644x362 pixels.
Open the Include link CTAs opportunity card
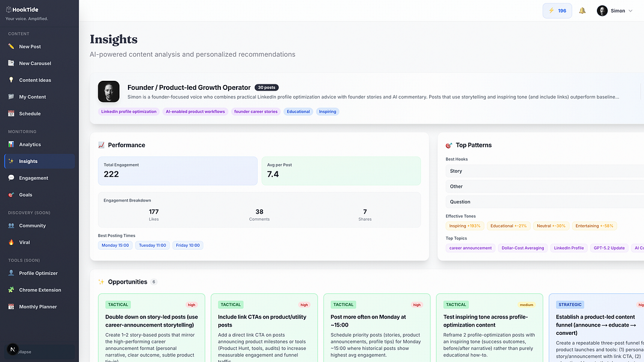pos(264,328)
